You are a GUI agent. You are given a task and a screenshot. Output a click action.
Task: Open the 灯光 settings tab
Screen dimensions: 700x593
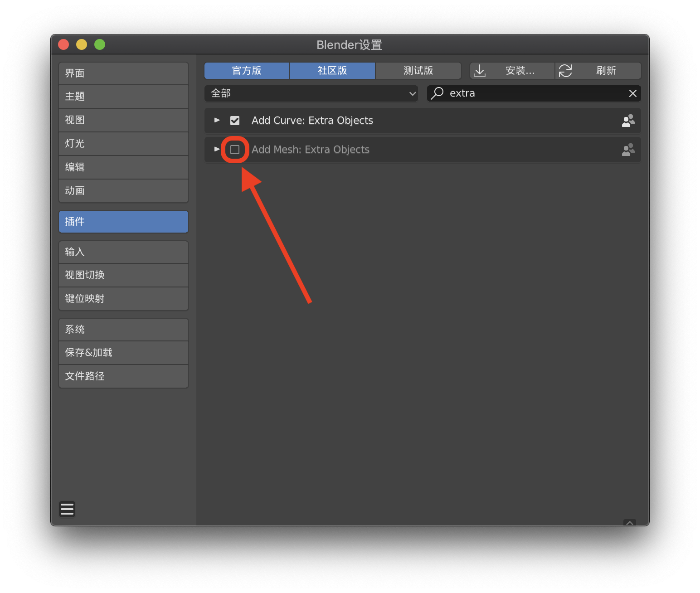[x=123, y=144]
